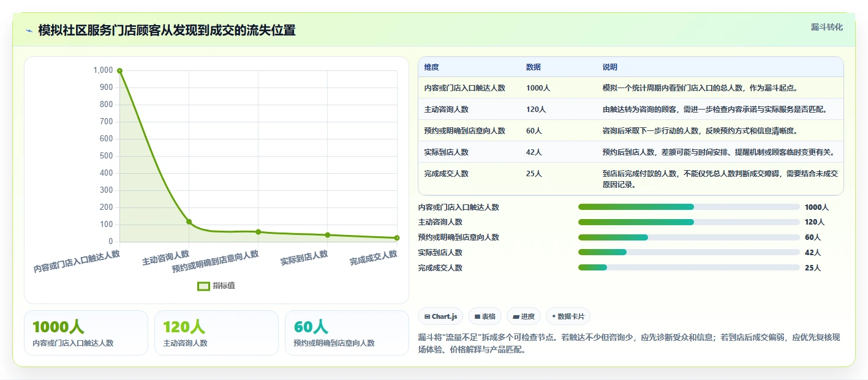Click the 42人 progress bar
The width and height of the screenshot is (868, 380).
[x=689, y=252]
